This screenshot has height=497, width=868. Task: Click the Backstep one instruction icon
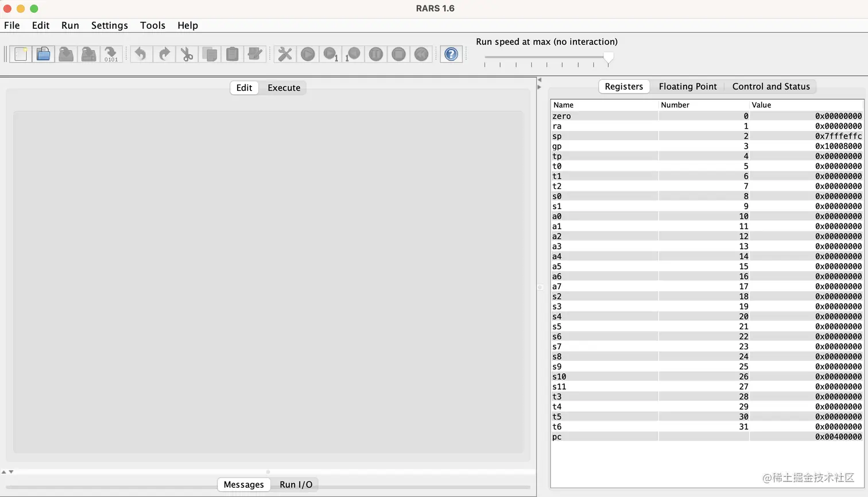click(x=353, y=54)
